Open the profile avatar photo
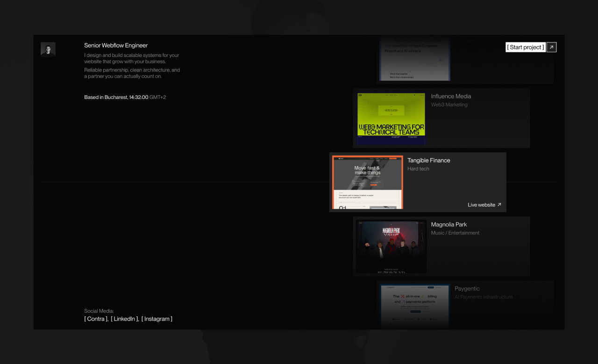Screen dimensions: 598x364 tap(48, 49)
